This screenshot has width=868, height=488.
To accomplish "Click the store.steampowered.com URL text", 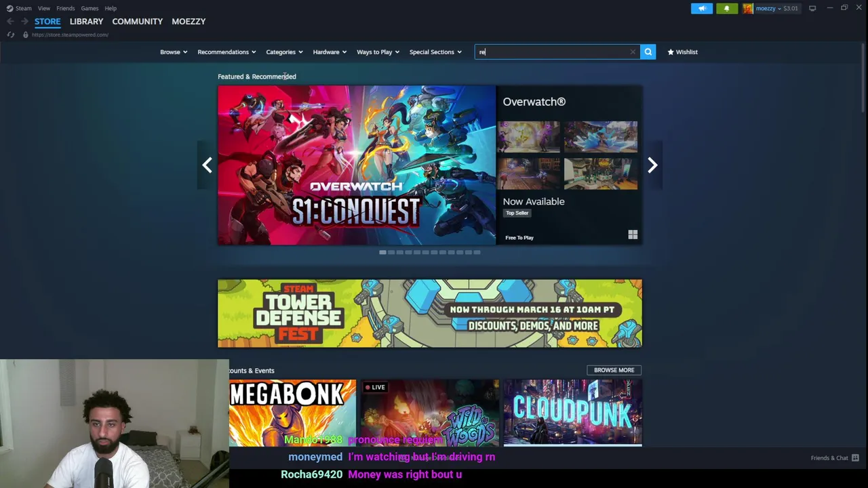I will tap(70, 35).
